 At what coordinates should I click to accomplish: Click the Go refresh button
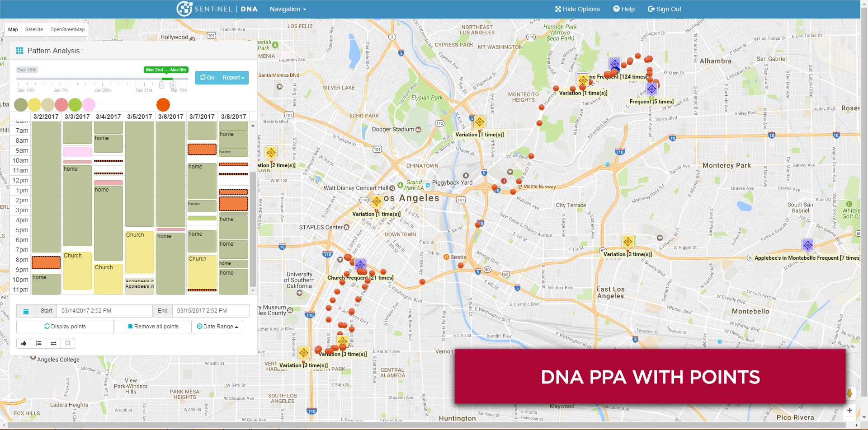(x=207, y=78)
